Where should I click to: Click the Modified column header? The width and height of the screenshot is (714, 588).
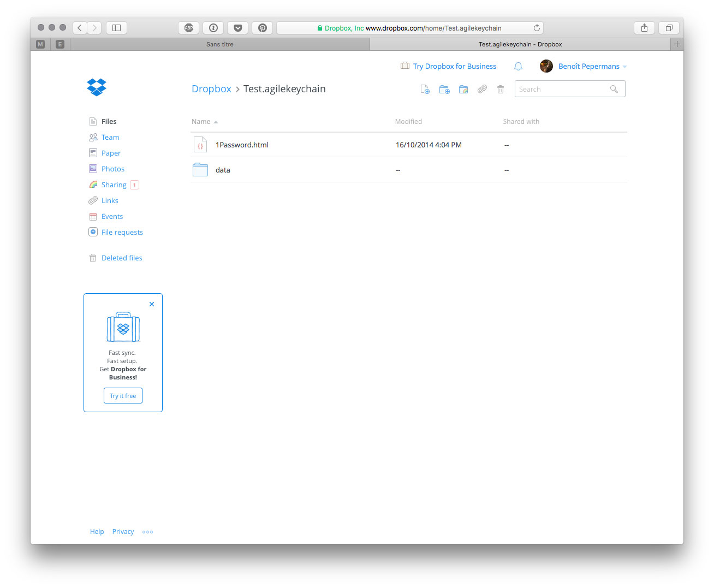(x=408, y=122)
